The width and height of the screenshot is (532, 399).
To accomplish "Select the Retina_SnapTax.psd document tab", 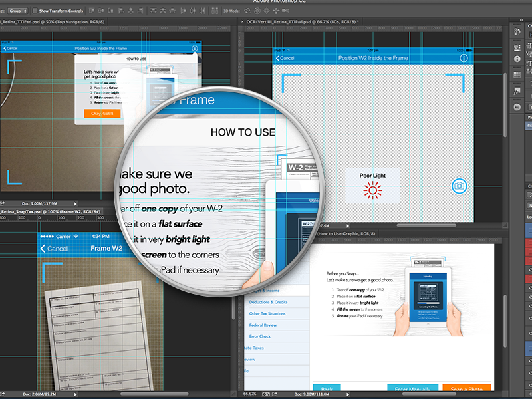I will point(47,212).
